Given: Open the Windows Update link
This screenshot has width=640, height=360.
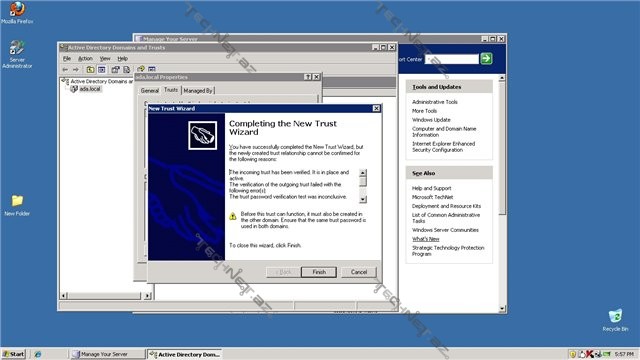Looking at the screenshot, I should click(431, 120).
